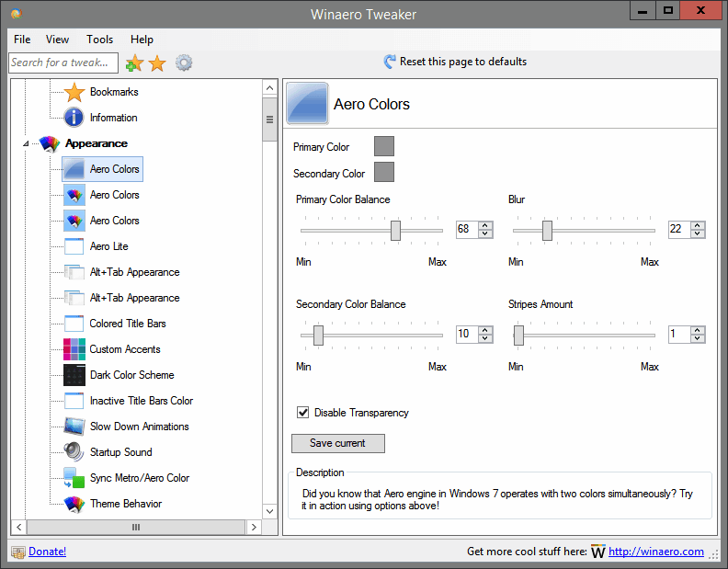Viewport: 728px width, 569px height.
Task: Open the Secondary Color swatch
Action: [x=384, y=172]
